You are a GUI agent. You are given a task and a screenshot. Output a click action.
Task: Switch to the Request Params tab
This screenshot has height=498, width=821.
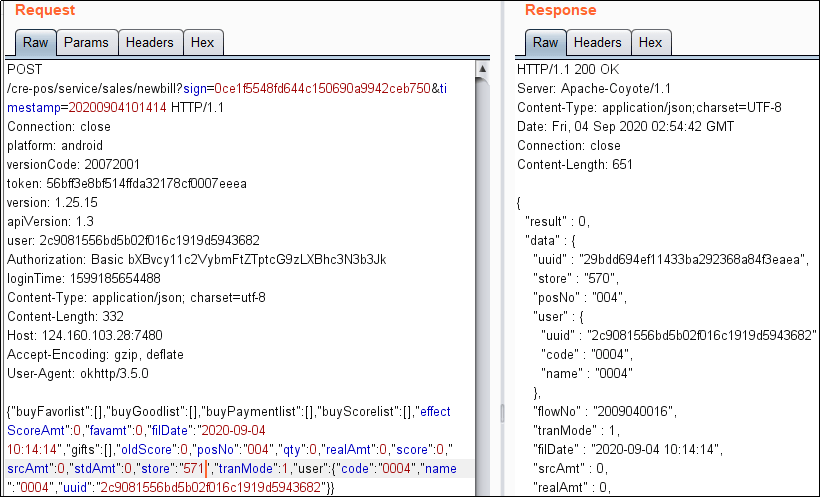pos(87,42)
